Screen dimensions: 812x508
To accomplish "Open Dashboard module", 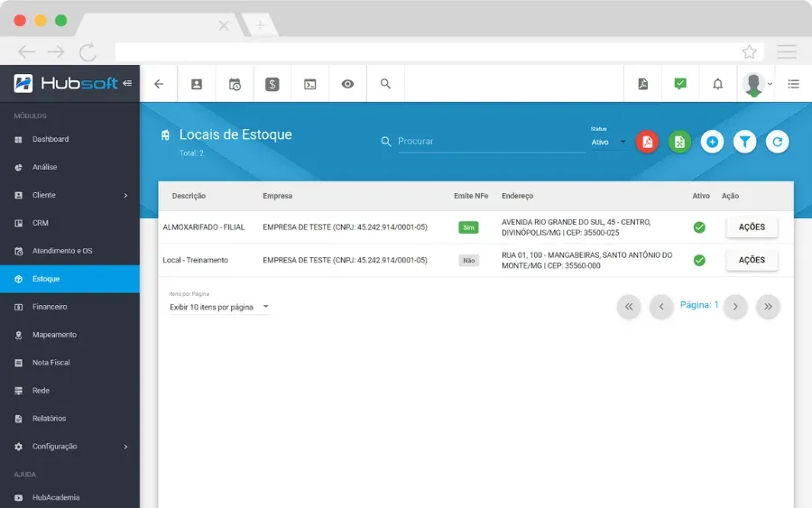I will coord(69,139).
